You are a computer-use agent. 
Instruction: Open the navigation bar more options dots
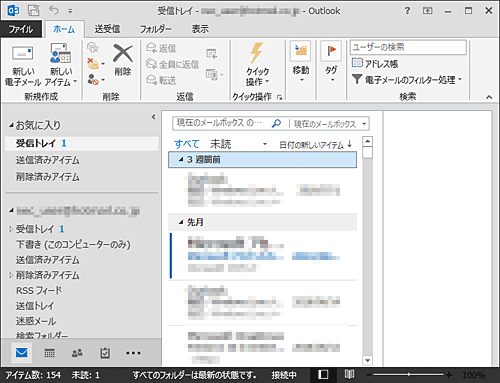point(133,353)
